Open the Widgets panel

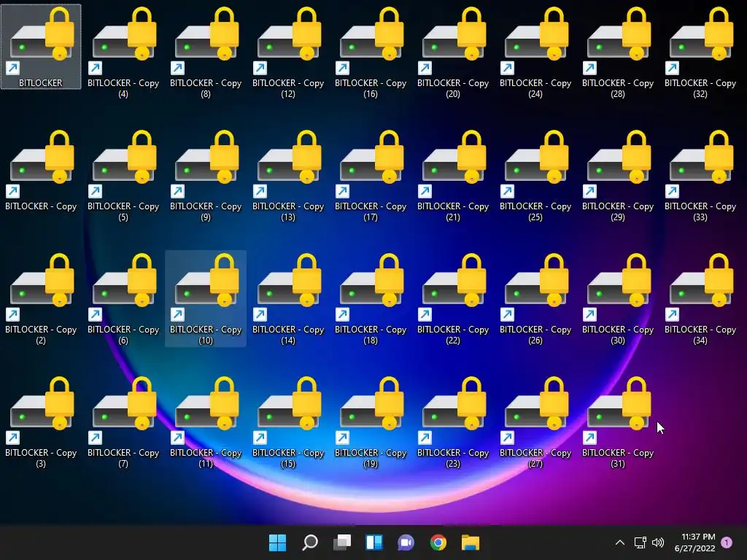(x=374, y=542)
